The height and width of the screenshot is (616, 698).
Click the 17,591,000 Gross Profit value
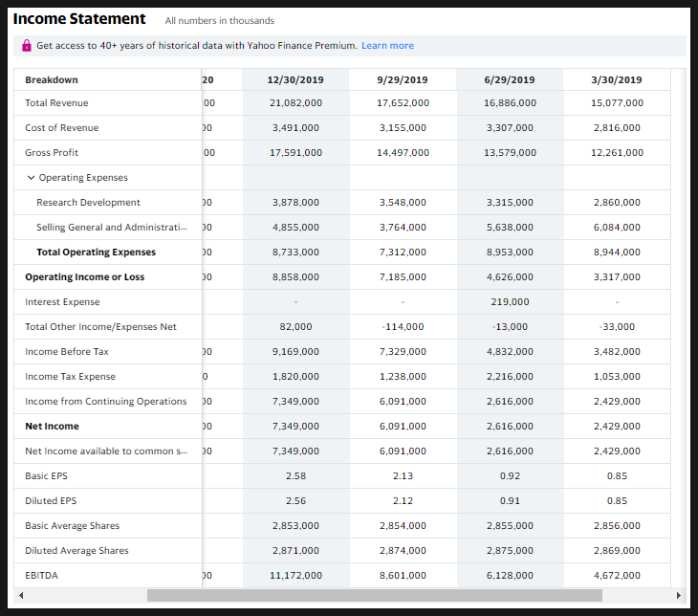click(295, 153)
